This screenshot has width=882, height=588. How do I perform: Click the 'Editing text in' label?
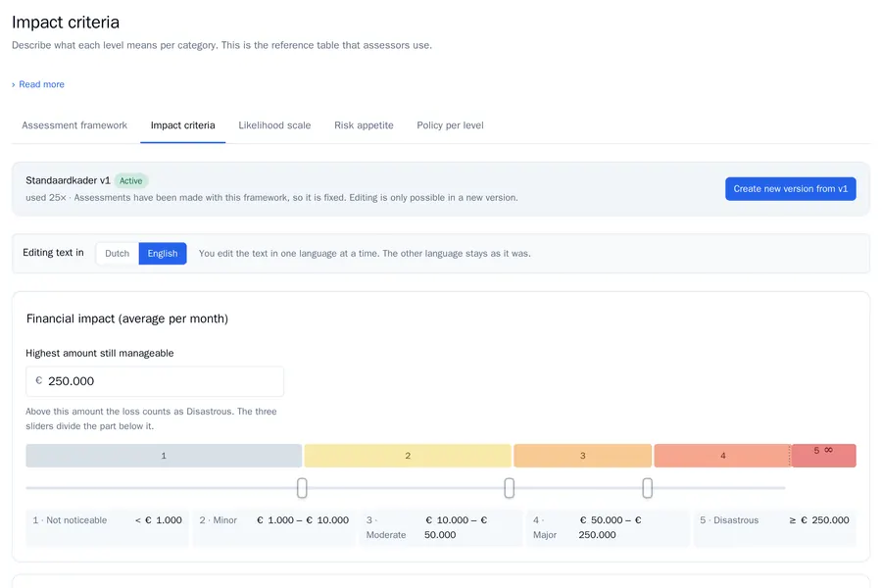(x=54, y=253)
